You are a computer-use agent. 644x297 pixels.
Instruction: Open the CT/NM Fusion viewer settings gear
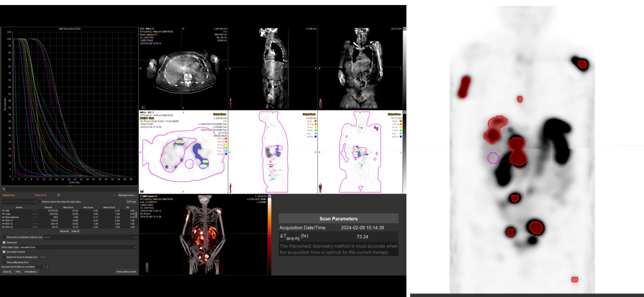[x=269, y=196]
